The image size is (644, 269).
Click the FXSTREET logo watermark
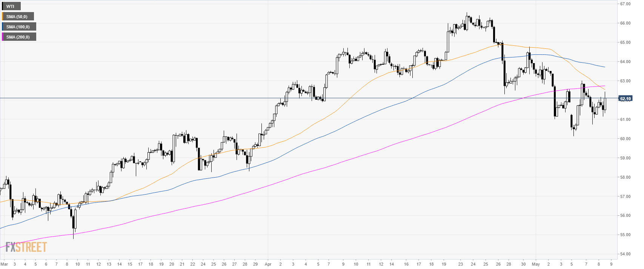(26, 247)
